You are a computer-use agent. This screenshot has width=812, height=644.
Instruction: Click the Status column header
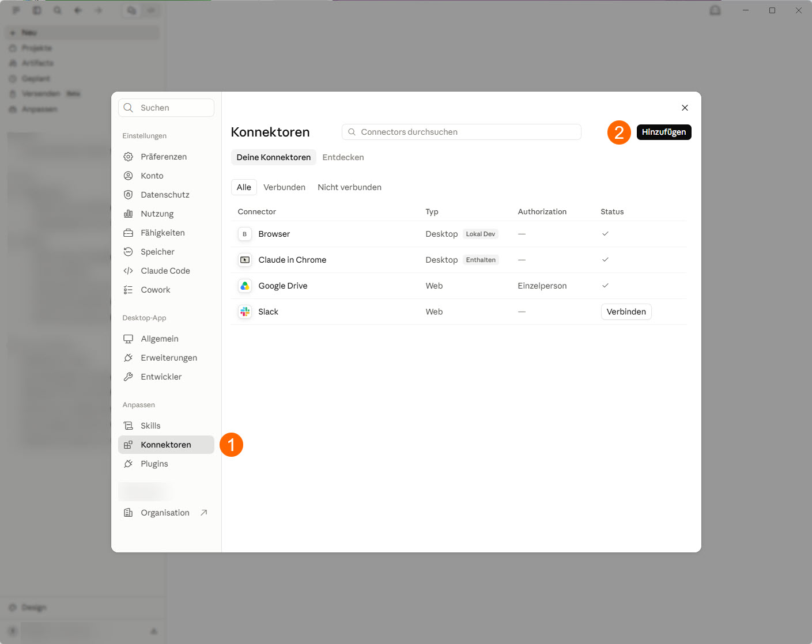click(612, 211)
